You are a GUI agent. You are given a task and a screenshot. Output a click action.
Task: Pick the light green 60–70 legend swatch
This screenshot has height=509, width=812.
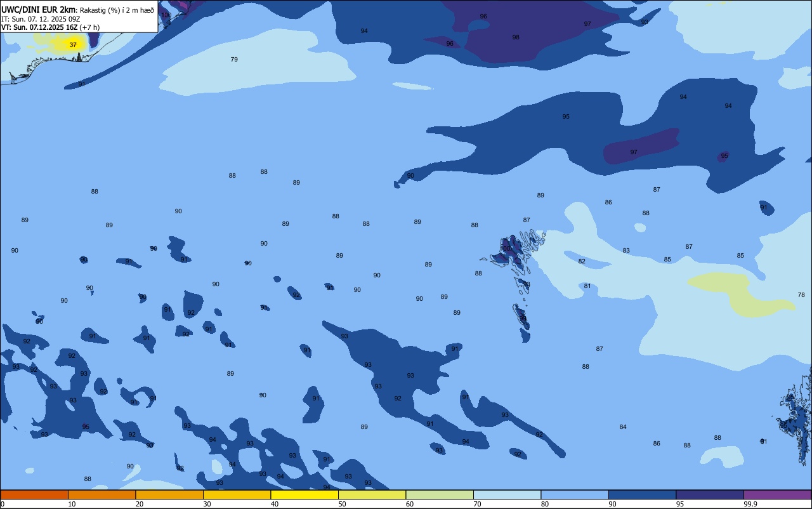pyautogui.click(x=440, y=494)
